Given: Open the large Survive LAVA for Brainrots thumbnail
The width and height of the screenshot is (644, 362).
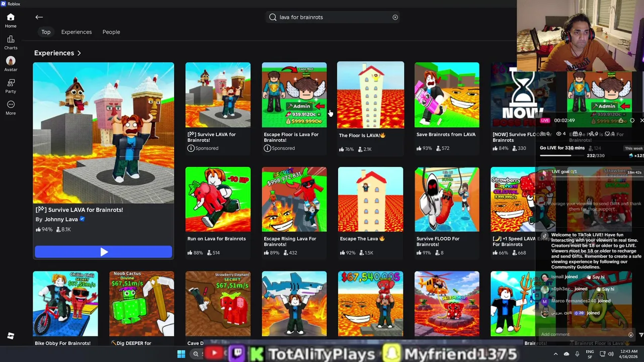Looking at the screenshot, I should click(104, 133).
